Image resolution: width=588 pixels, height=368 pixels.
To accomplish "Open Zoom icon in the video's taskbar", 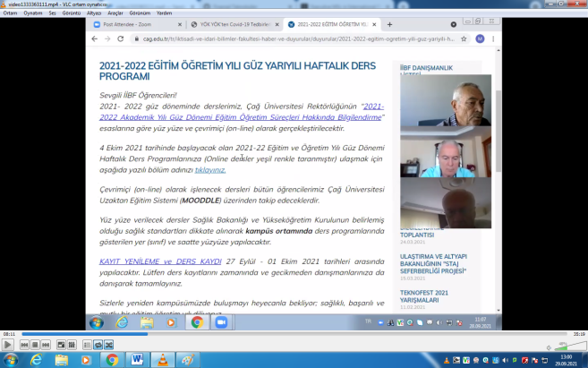I will (221, 322).
